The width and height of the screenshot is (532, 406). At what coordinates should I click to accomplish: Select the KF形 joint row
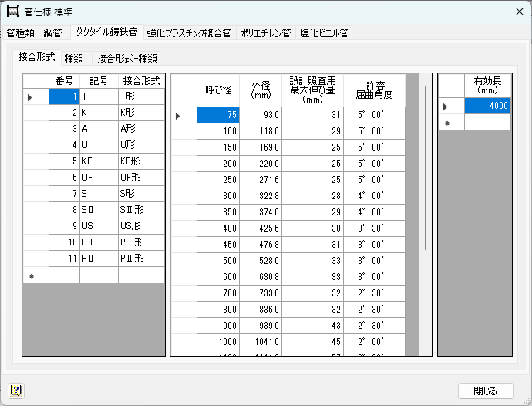pyautogui.click(x=141, y=161)
